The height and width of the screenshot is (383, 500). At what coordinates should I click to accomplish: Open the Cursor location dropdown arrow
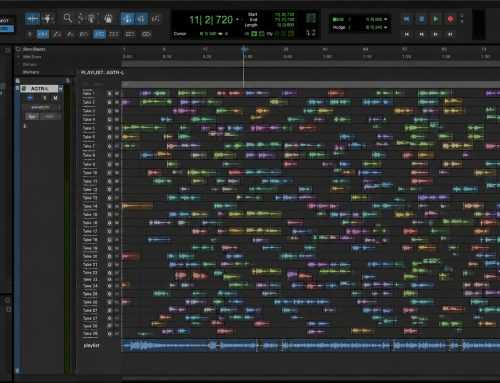coord(220,34)
